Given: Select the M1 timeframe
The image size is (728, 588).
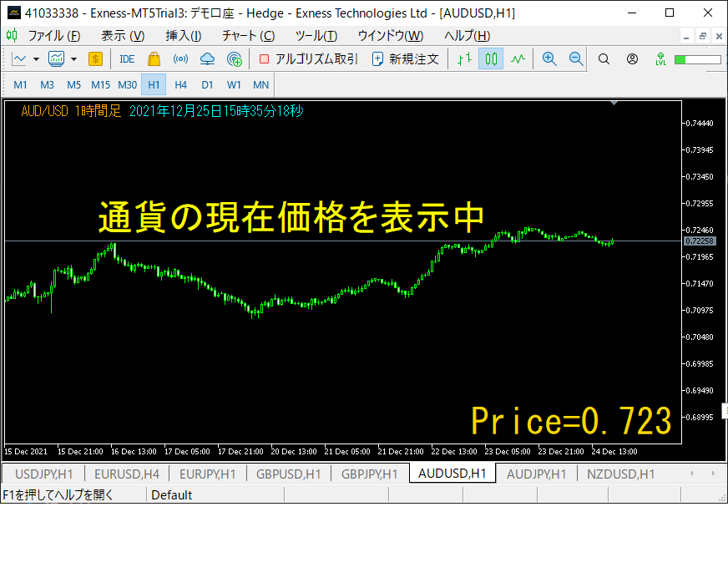Looking at the screenshot, I should pos(20,84).
